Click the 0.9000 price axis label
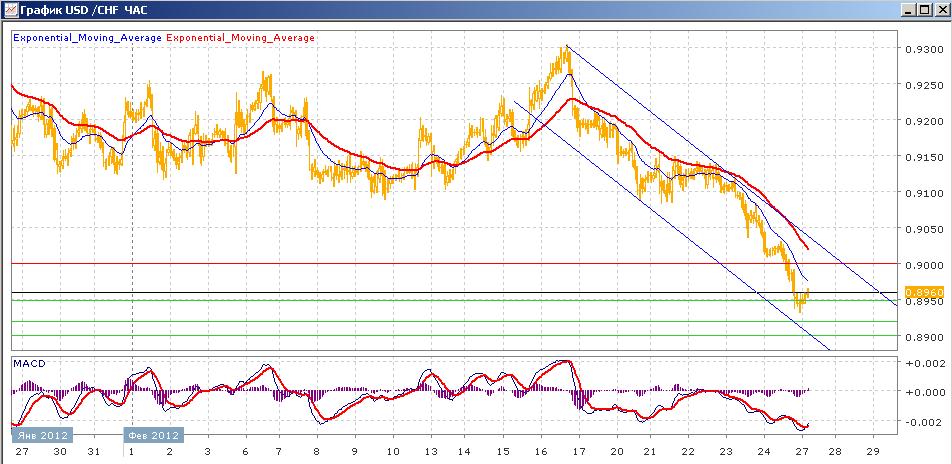 (x=925, y=265)
